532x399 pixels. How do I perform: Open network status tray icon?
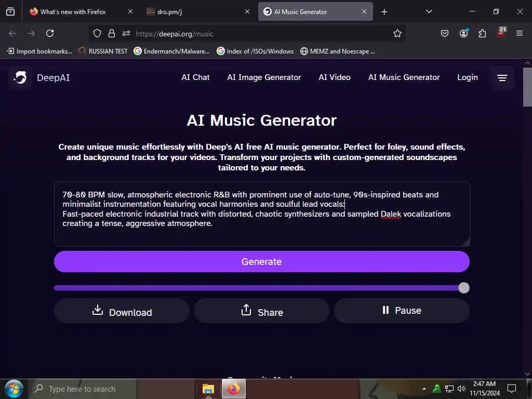point(449,389)
